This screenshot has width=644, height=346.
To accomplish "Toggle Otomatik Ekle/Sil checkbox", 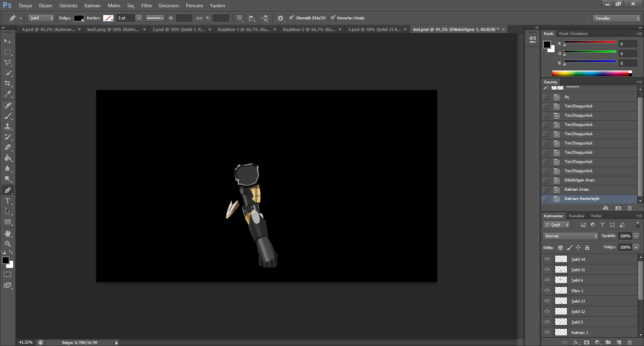I will [x=291, y=18].
